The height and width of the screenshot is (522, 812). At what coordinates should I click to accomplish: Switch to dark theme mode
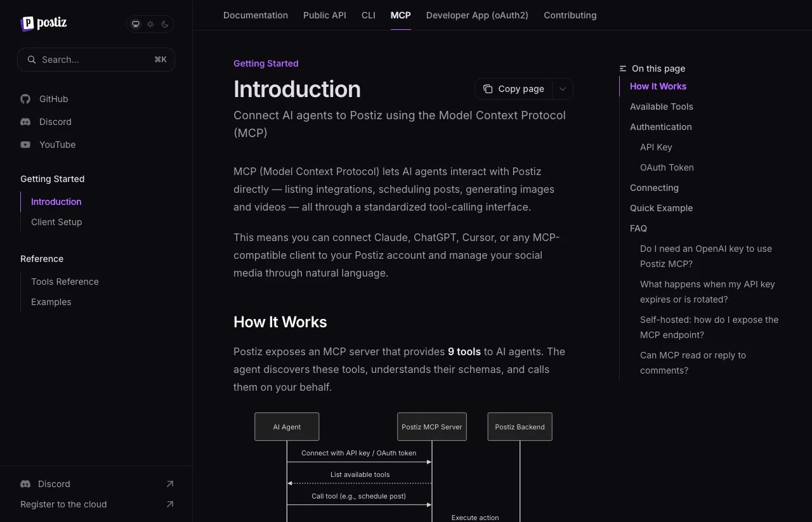(165, 24)
